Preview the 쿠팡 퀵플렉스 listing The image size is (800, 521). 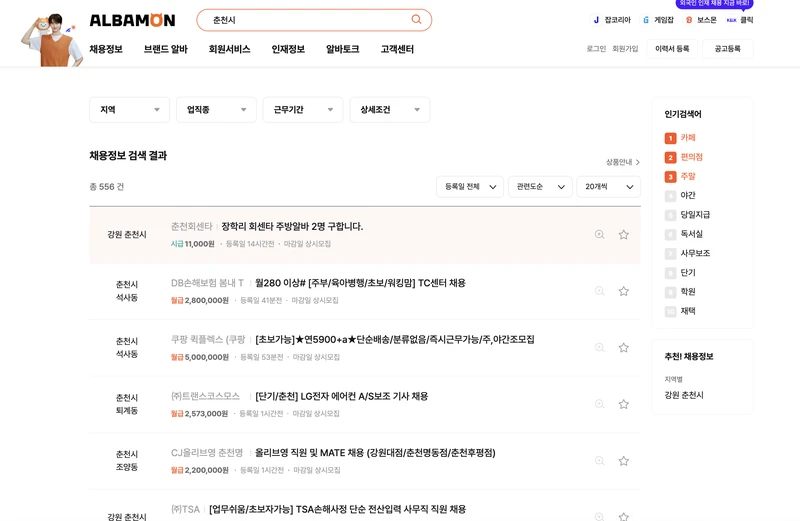tap(599, 348)
